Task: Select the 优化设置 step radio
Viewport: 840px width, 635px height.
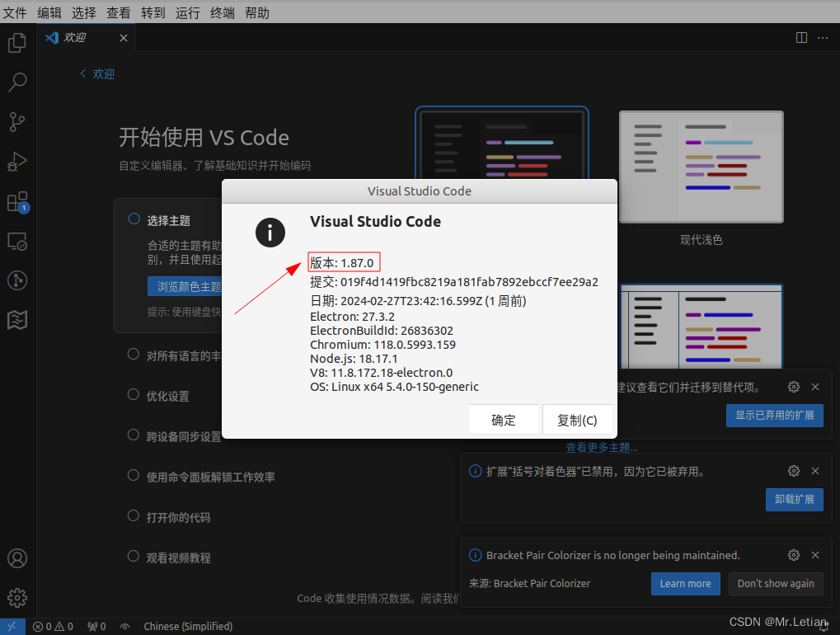Action: (134, 395)
